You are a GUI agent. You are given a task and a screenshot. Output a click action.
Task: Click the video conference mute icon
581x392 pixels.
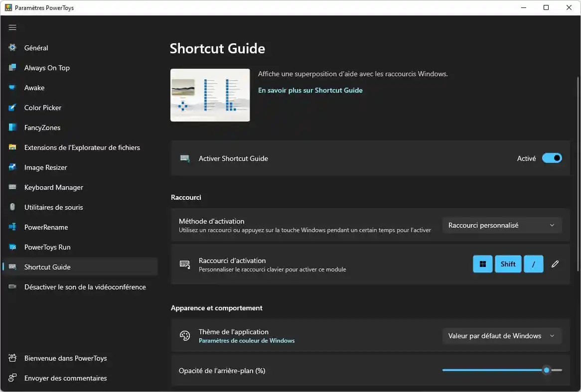point(12,287)
